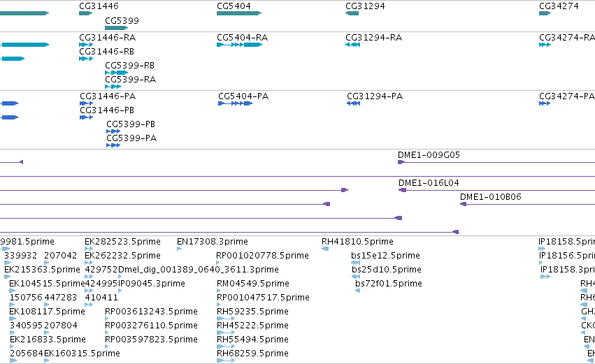This screenshot has width=595, height=364.
Task: Select EST RP001047517.5prime
Action: [263, 298]
